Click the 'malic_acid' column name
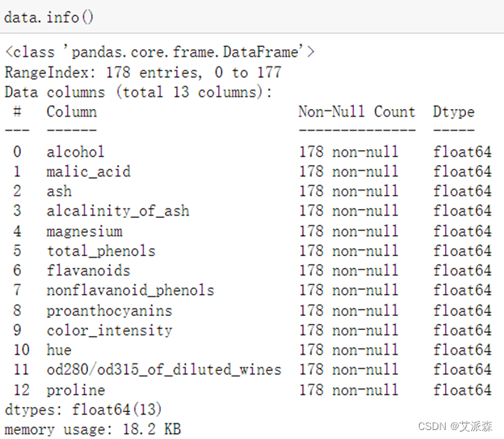The width and height of the screenshot is (504, 439). [x=88, y=172]
